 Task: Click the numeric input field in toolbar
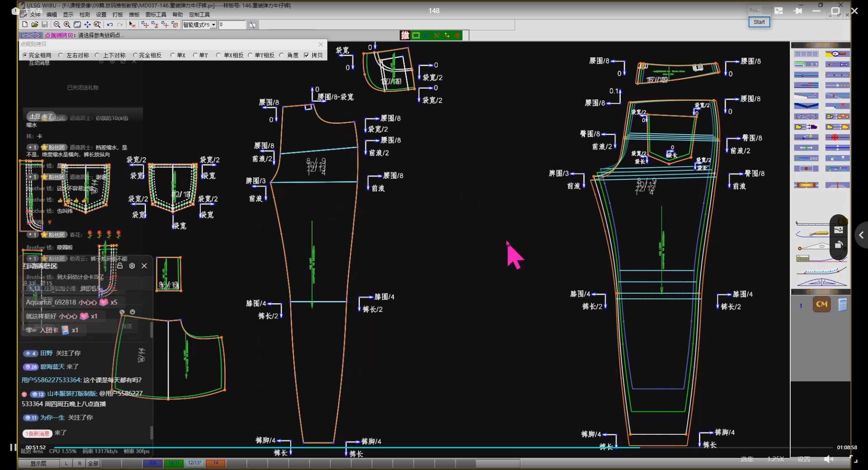pos(232,25)
